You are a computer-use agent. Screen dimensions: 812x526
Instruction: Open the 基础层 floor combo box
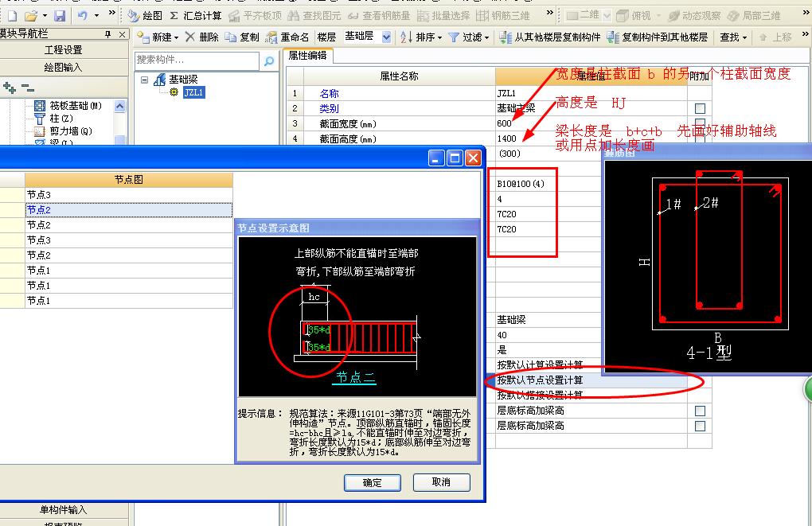point(386,37)
